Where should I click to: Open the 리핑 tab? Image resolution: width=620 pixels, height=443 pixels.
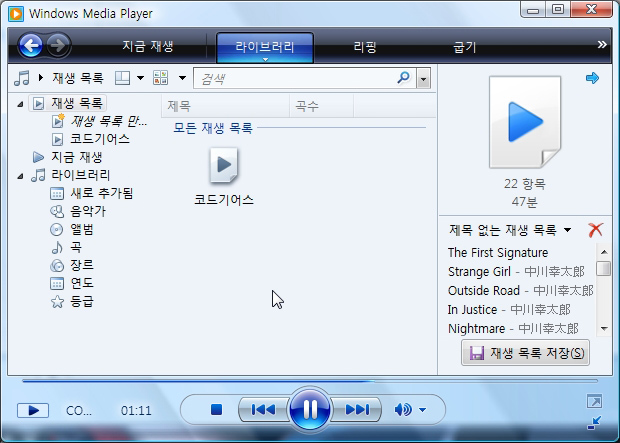(365, 47)
